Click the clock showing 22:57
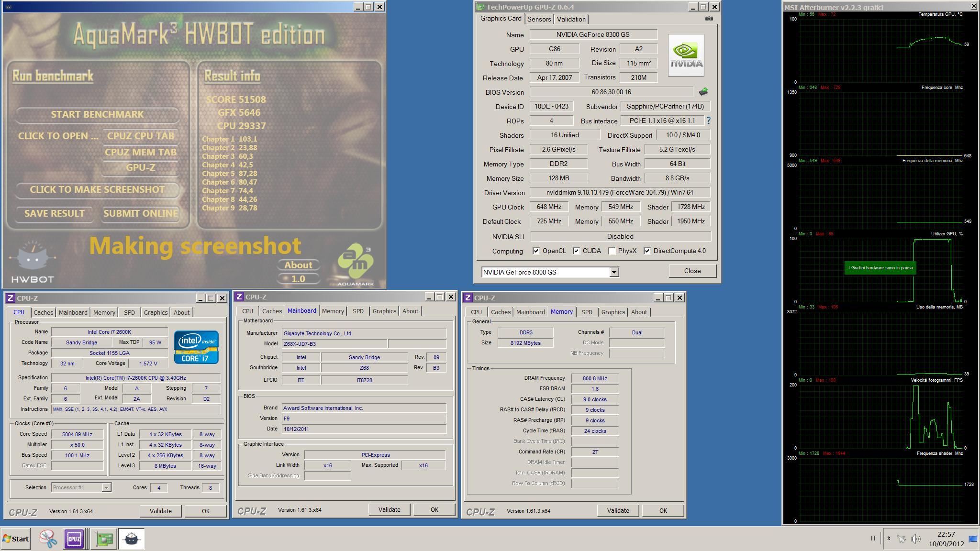The height and width of the screenshot is (551, 980). coord(946,534)
